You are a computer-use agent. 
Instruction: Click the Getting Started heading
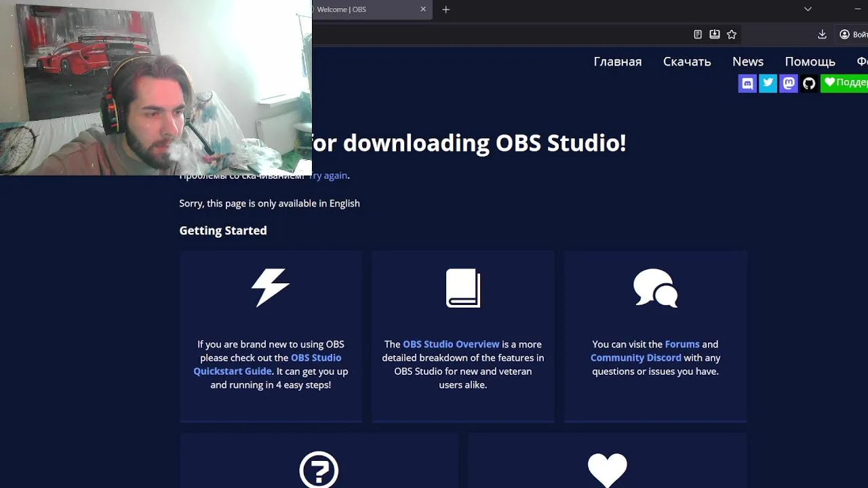pyautogui.click(x=223, y=230)
